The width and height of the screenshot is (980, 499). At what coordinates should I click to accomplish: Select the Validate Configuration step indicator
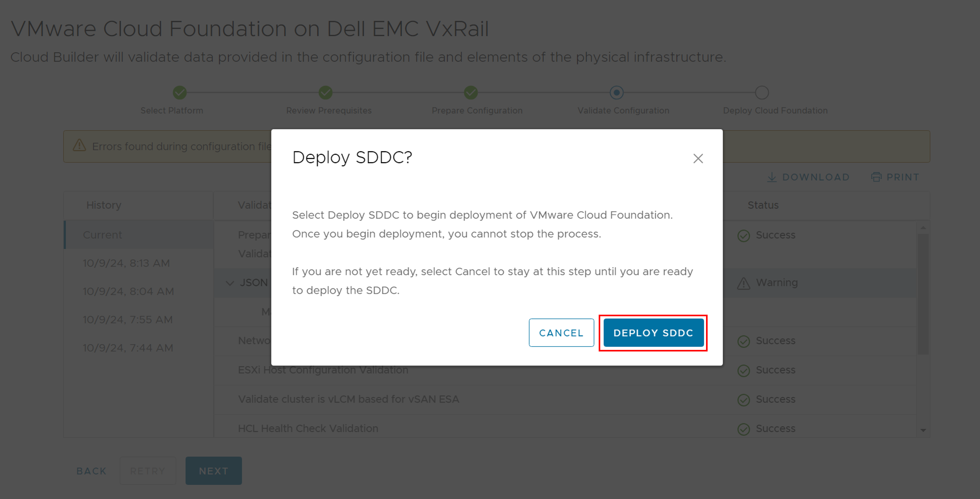(616, 92)
